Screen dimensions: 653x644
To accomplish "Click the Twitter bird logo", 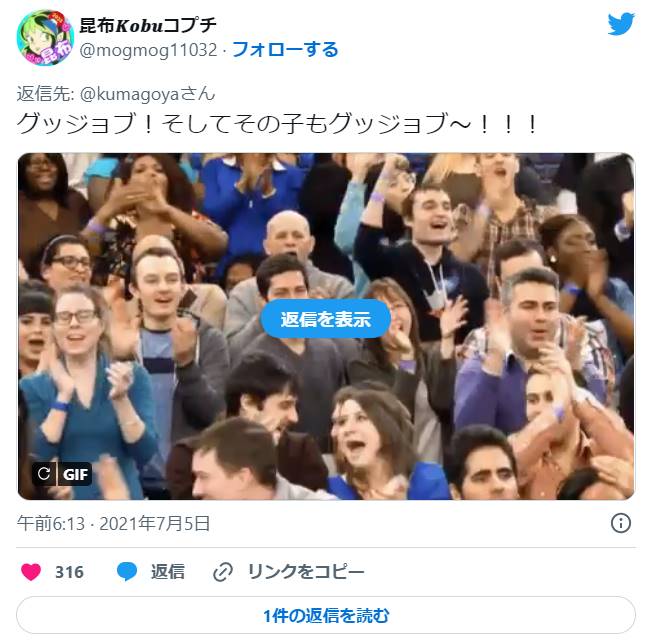I will 621,24.
